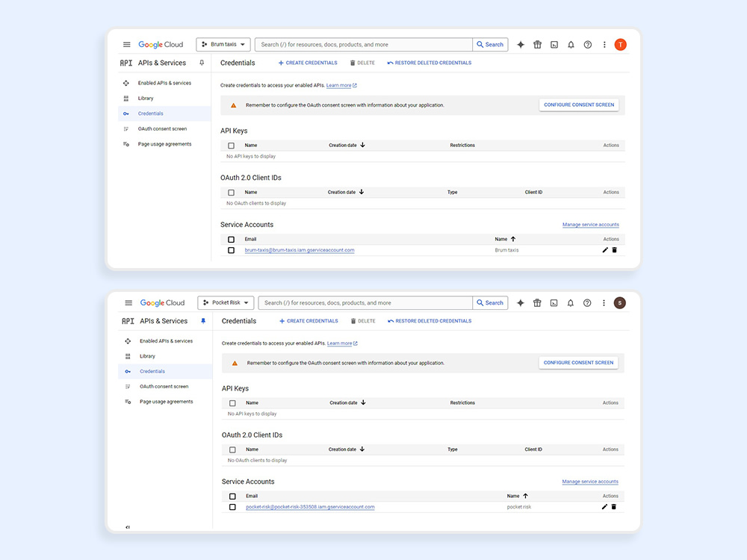
Task: Sort service accounts by Name in Brum taxis
Action: pos(505,239)
